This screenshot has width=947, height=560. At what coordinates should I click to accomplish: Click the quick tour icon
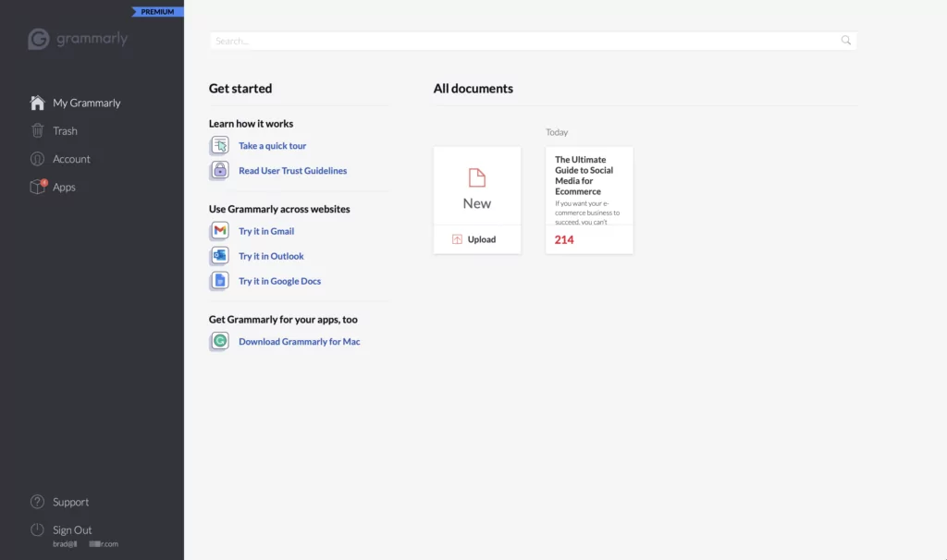coord(220,145)
